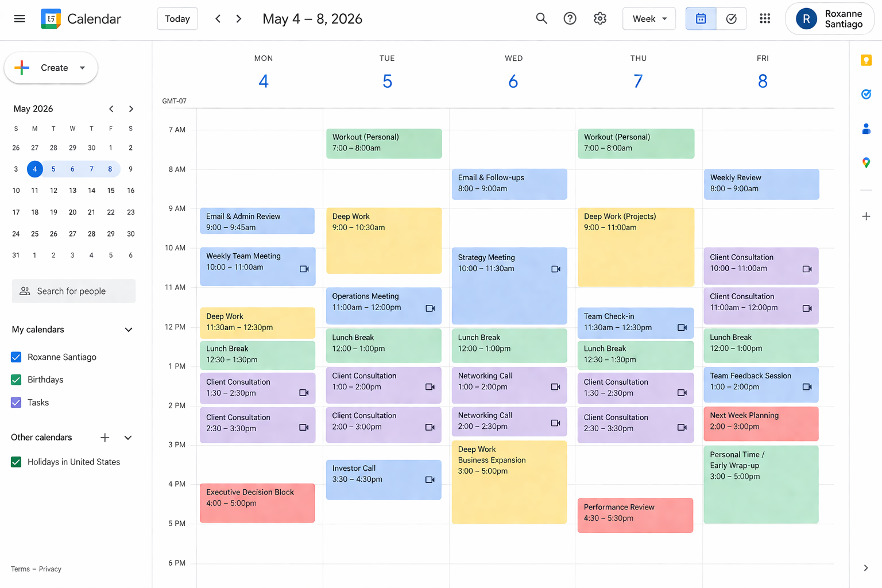Viewport: 882px width, 588px height.
Task: Hide side panel chevron at bottom right
Action: 866,568
